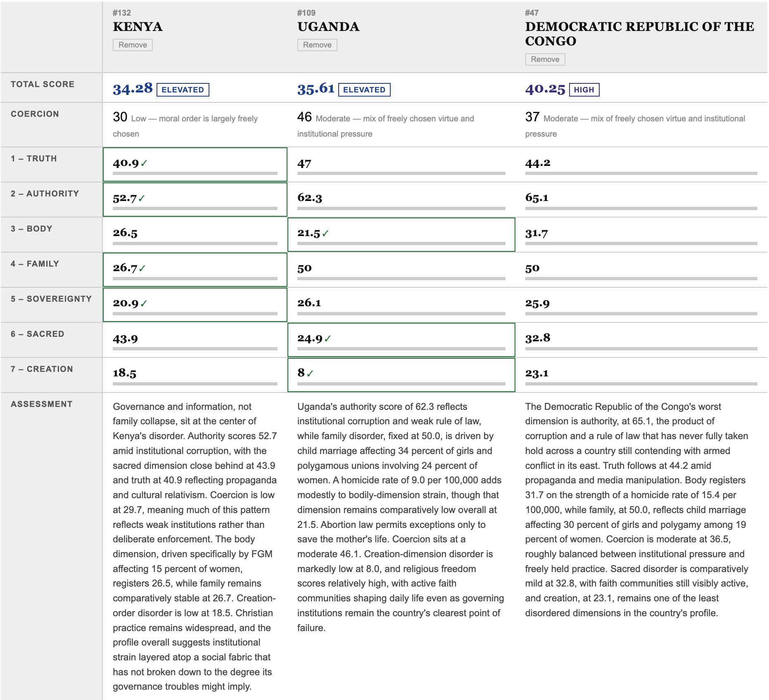Click Uganda's ELEVATED risk badge
The height and width of the screenshot is (700, 769).
coord(364,90)
